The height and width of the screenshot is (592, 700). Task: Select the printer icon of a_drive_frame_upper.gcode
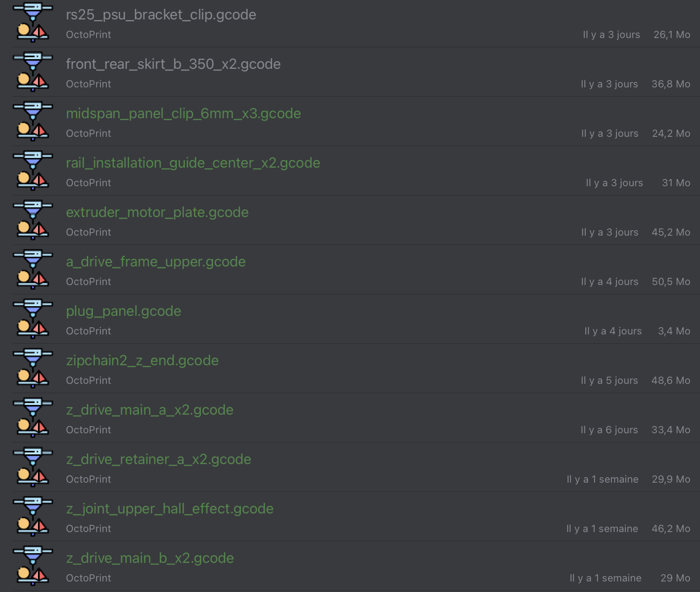[33, 269]
